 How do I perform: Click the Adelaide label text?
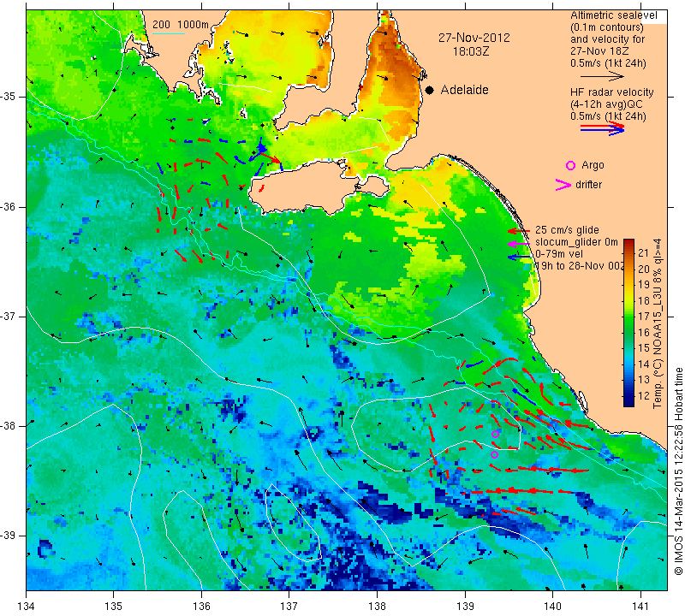click(x=464, y=90)
